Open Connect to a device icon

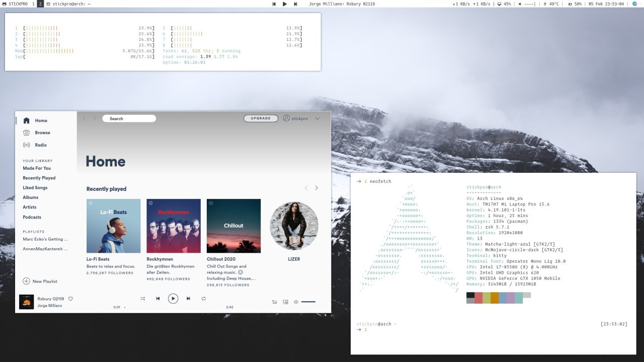pyautogui.click(x=285, y=302)
